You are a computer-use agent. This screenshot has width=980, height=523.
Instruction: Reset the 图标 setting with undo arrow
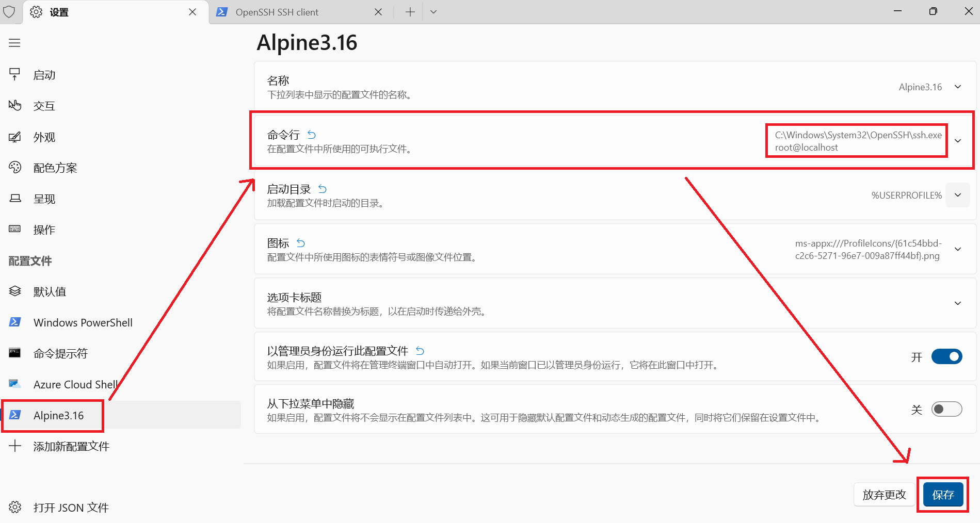coord(301,243)
